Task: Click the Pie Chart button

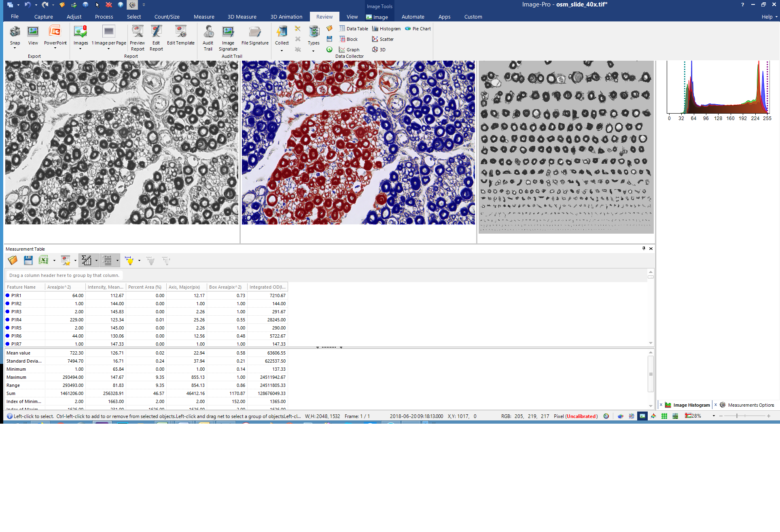Action: pyautogui.click(x=418, y=29)
